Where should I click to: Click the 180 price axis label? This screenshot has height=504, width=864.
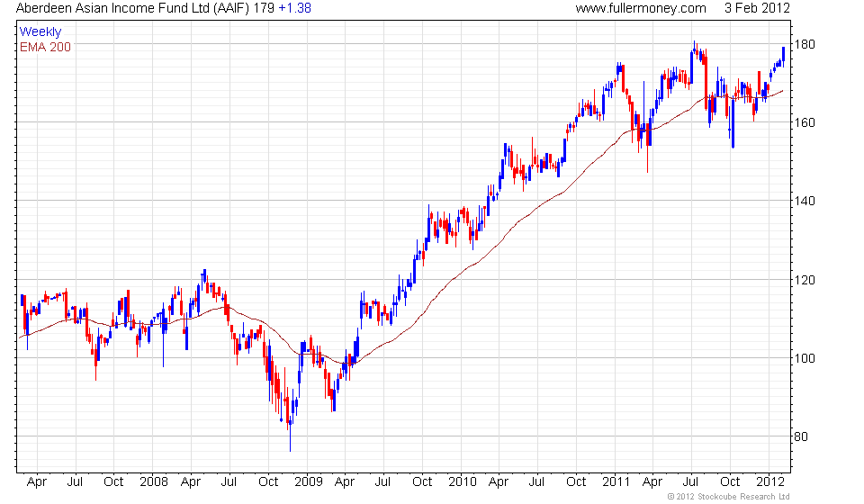pos(805,44)
